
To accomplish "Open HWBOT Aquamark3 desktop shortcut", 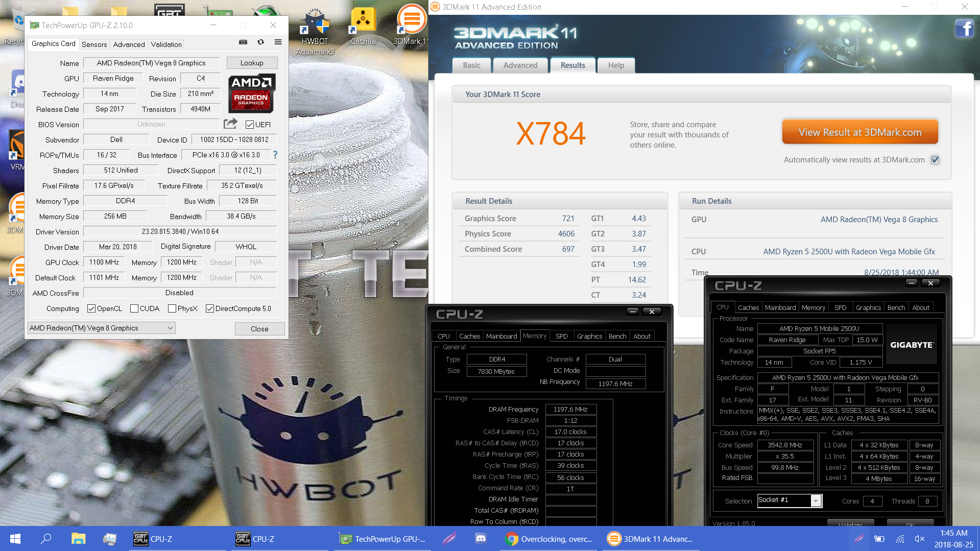I will [x=315, y=32].
